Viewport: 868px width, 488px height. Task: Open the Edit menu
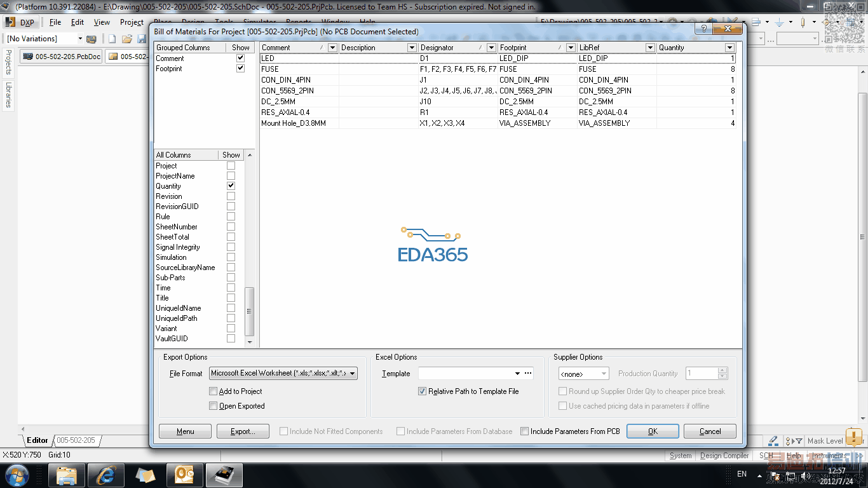coord(78,22)
